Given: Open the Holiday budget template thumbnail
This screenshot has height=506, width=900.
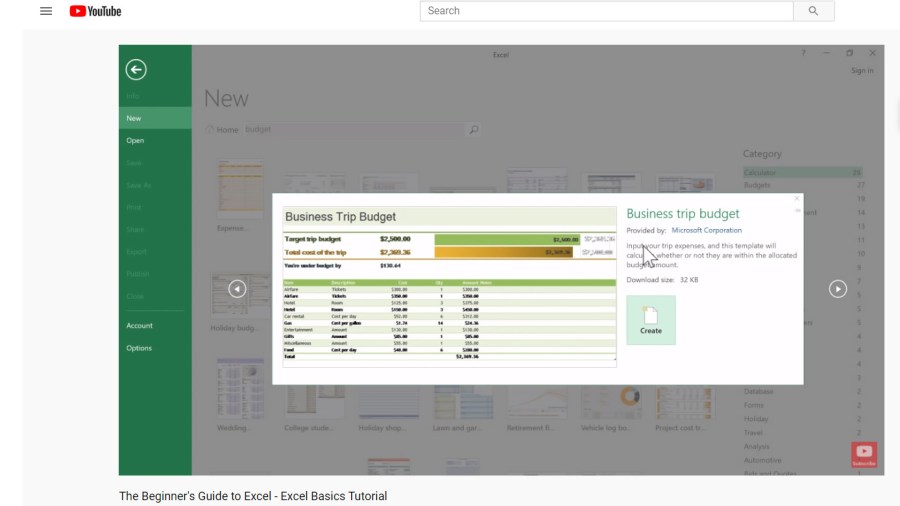Looking at the screenshot, I should (x=240, y=296).
